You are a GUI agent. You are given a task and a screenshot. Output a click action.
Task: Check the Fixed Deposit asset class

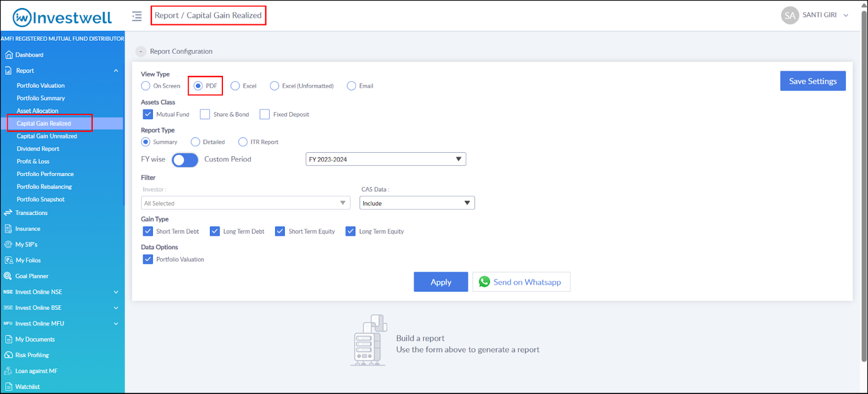tap(265, 114)
